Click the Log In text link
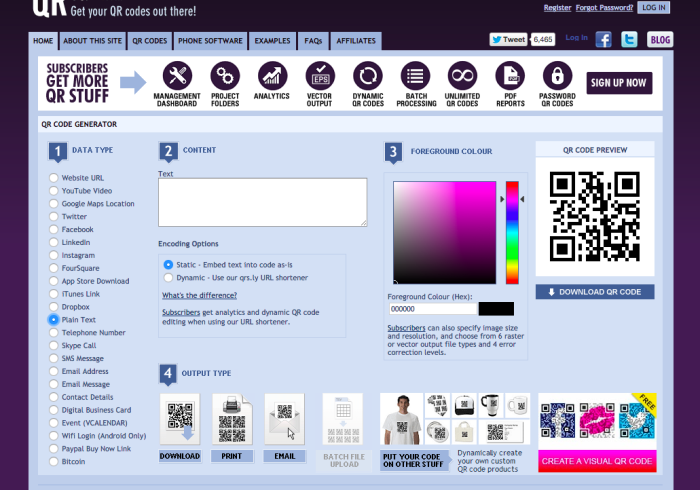 coord(576,37)
